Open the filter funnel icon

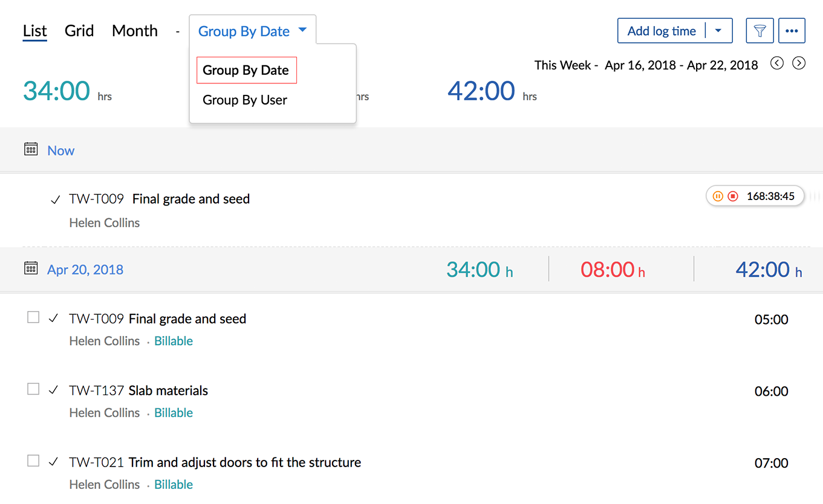tap(760, 31)
